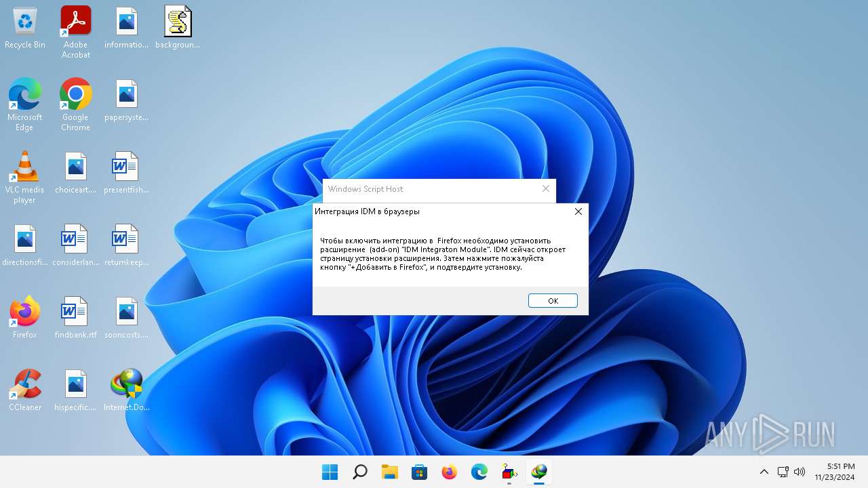Select the returnkeep... Word document
The width and height of the screenshot is (868, 488).
pos(127,245)
